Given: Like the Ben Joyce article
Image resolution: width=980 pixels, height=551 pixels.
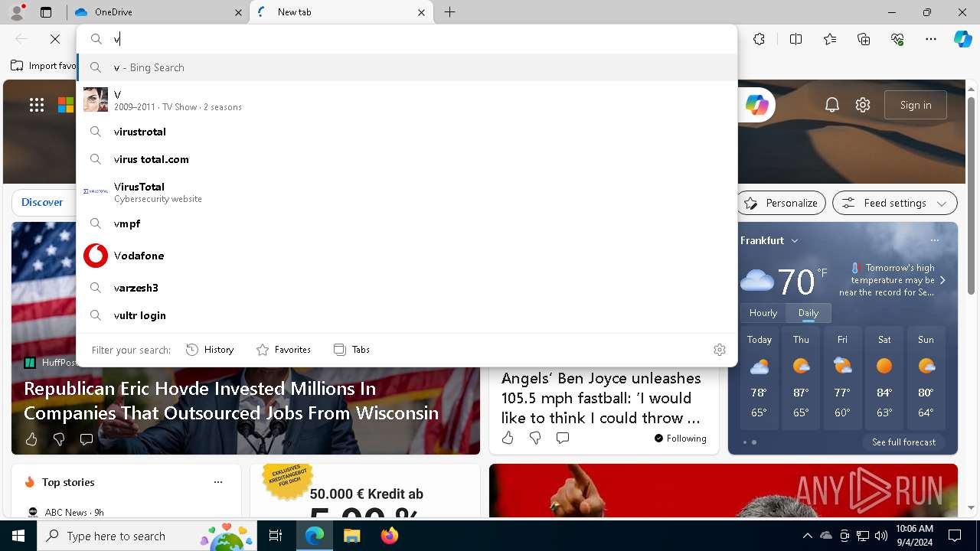Looking at the screenshot, I should point(508,438).
